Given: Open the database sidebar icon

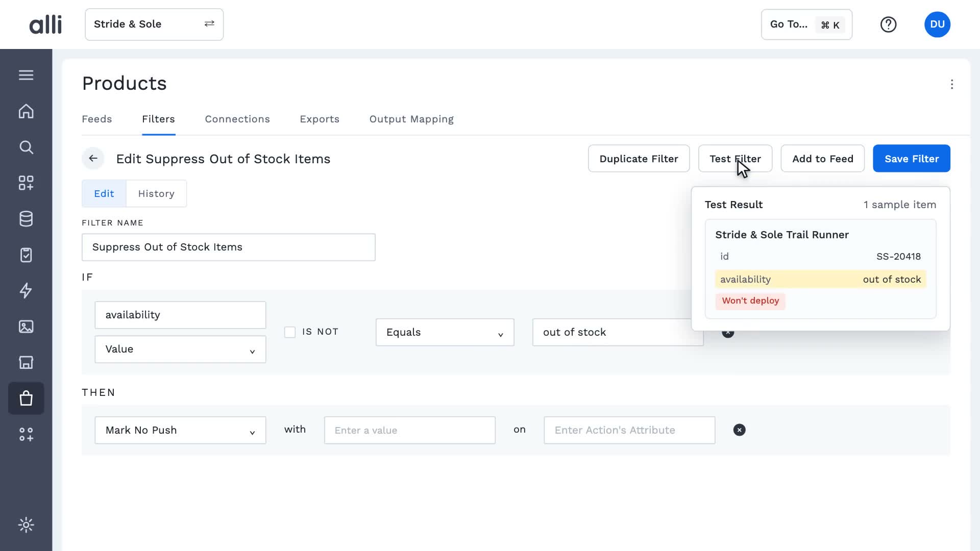Looking at the screenshot, I should click(26, 219).
